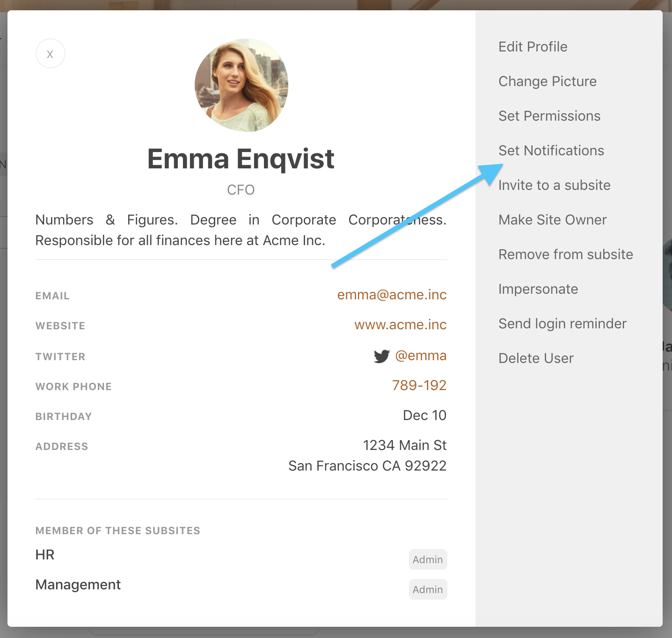Image resolution: width=672 pixels, height=638 pixels.
Task: Click the WORK PHONE field label
Action: point(73,387)
